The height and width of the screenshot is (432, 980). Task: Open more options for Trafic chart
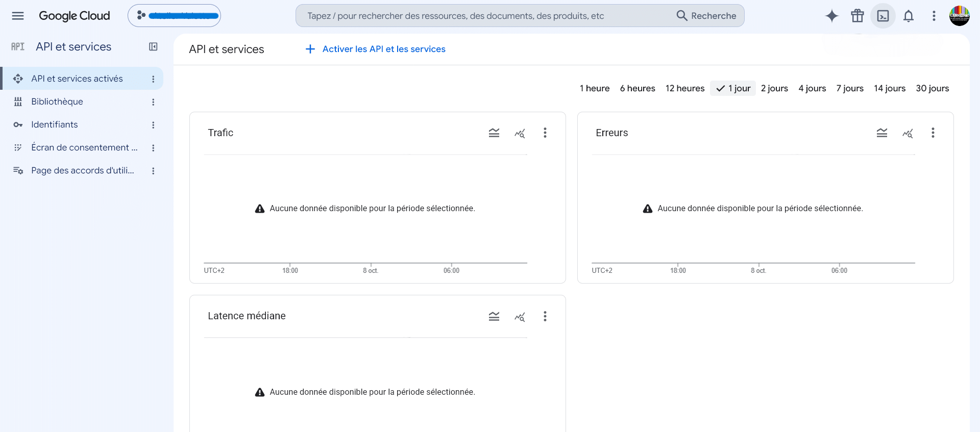coord(545,133)
